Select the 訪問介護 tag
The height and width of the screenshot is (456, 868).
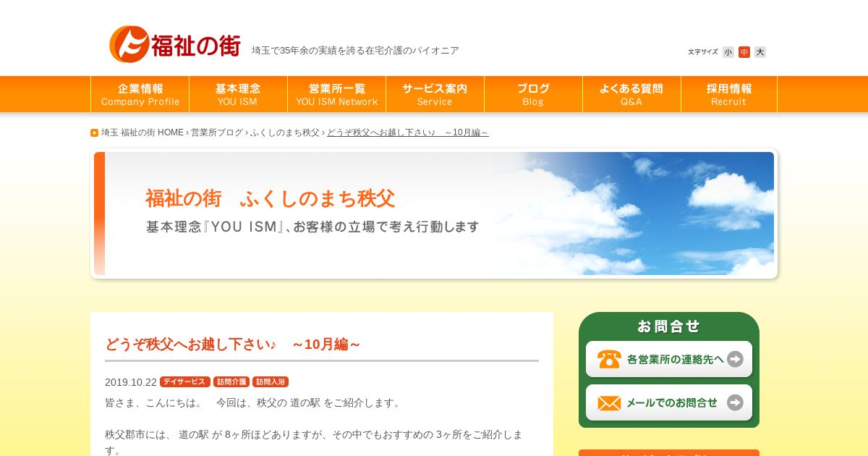[231, 381]
